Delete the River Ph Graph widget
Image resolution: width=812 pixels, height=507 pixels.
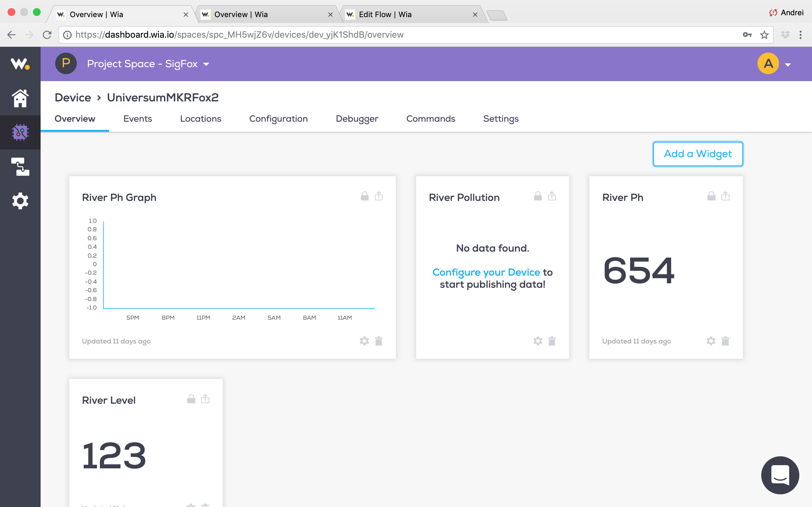point(378,341)
